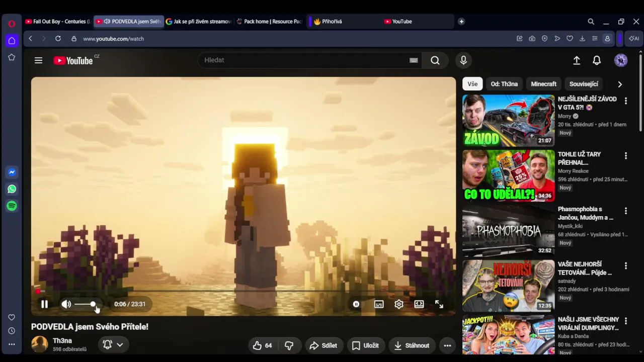Expand the channel notification bell dropdown
This screenshot has height=362, width=644.
click(113, 345)
